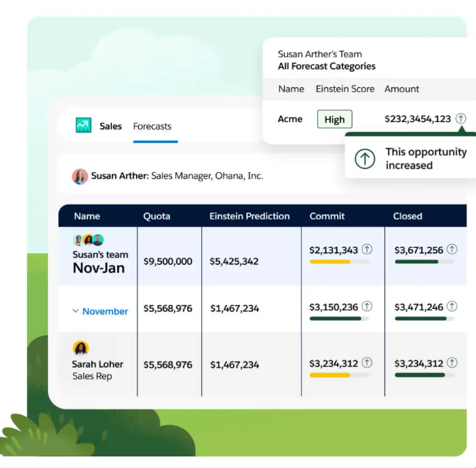Click Sarah Loher name
This screenshot has height=468, width=476.
(x=97, y=364)
